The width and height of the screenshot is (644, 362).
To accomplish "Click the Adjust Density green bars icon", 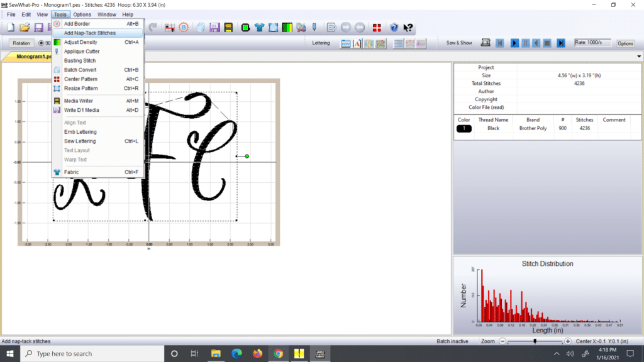I will pos(287,28).
